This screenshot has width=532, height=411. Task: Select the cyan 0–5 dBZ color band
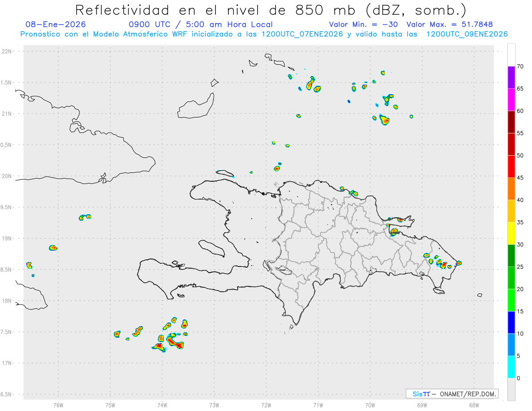tap(511, 367)
